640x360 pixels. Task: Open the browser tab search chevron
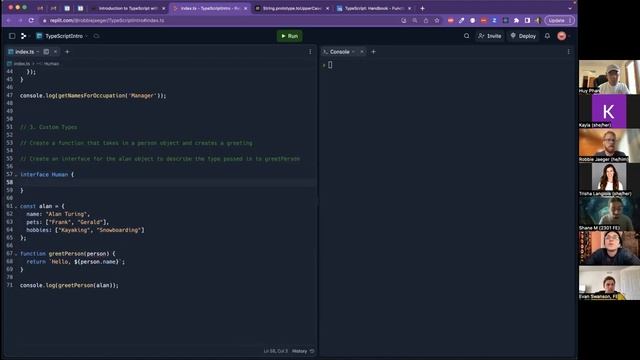click(570, 8)
